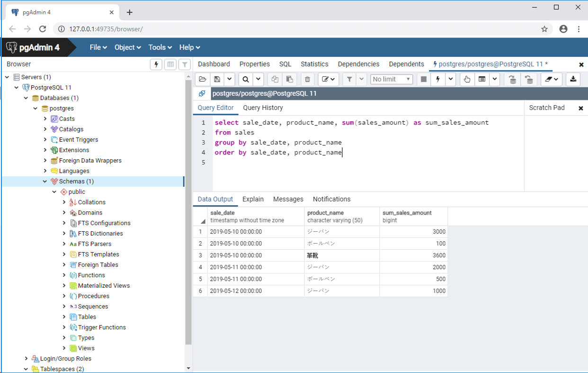Select the Sequences tree item
Viewport: 588px width, 373px height.
tap(93, 306)
